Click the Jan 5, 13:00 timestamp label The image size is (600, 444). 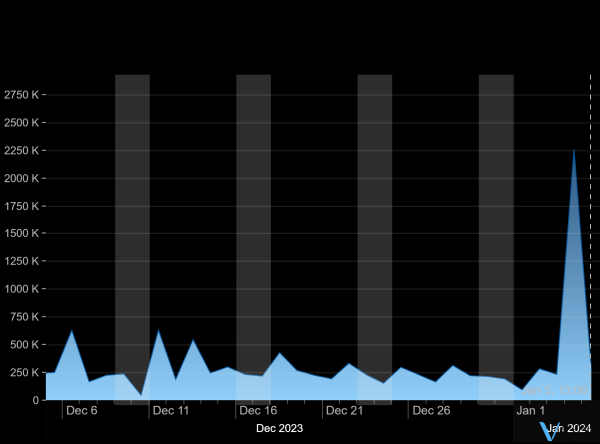556,390
